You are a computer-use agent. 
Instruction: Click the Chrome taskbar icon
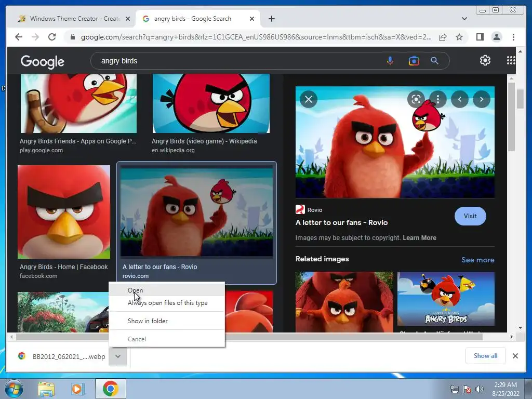110,389
